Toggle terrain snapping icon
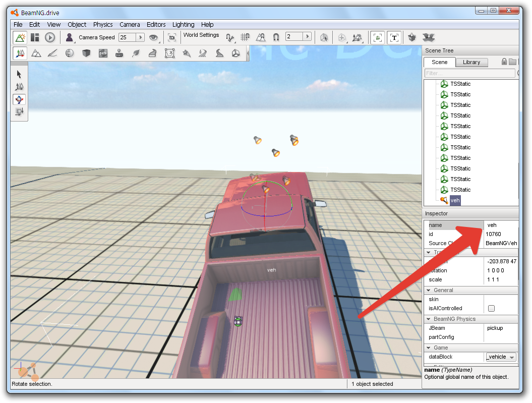532x403 pixels. tap(261, 37)
